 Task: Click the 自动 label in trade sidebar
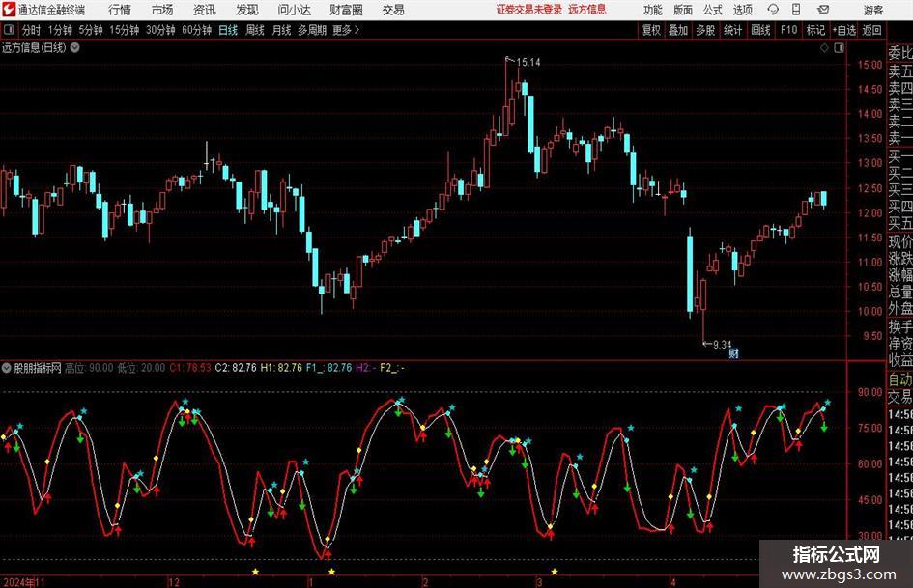pos(900,379)
